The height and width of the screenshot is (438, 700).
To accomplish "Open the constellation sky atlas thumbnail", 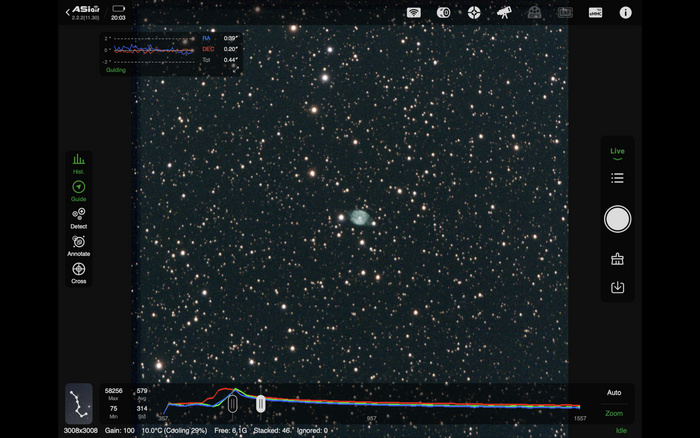I will 79,404.
